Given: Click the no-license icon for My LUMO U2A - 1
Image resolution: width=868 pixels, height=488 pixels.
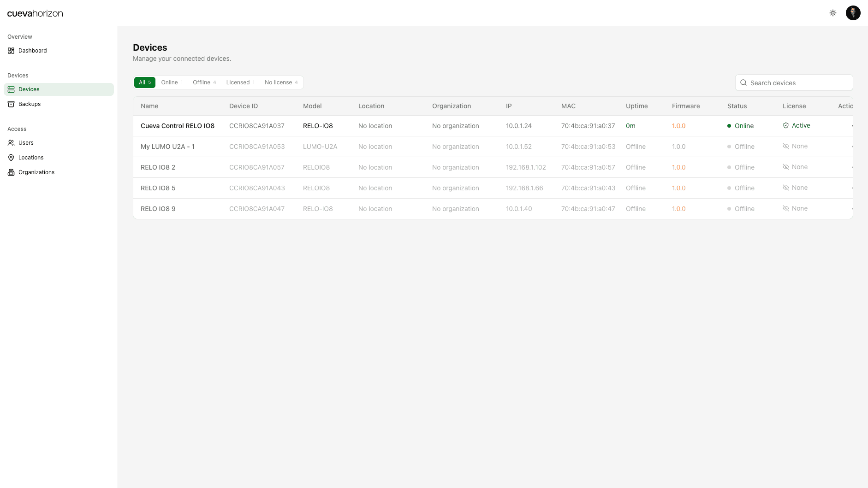Looking at the screenshot, I should point(786,146).
